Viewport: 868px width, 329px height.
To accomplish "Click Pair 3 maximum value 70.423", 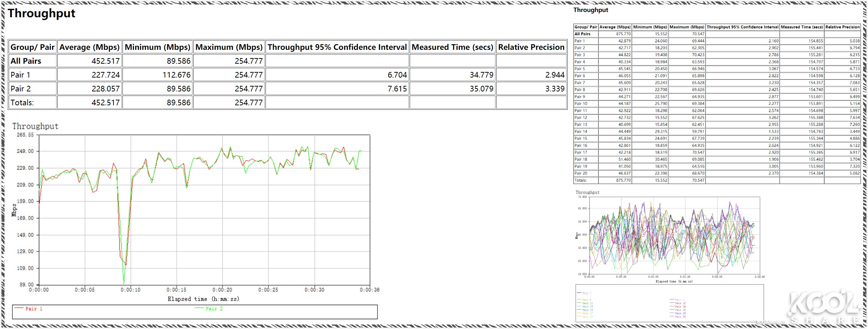I will point(698,55).
